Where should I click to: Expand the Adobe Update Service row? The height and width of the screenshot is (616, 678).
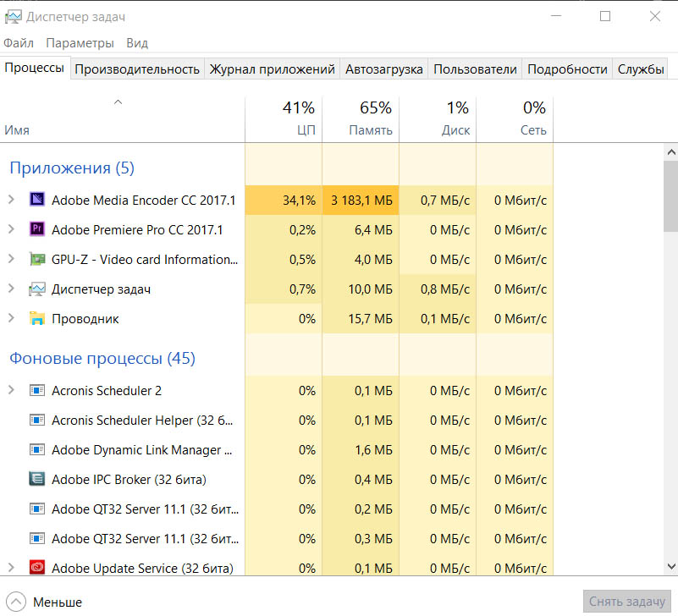point(11,568)
